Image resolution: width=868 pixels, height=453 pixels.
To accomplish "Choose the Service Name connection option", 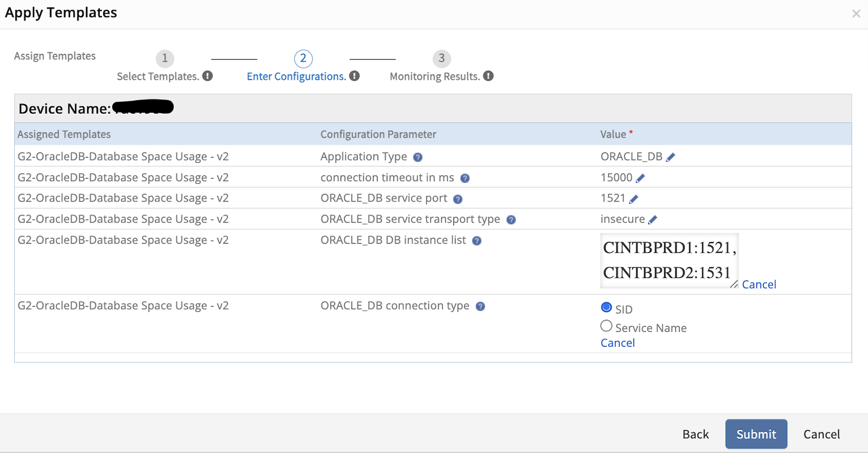I will pyautogui.click(x=606, y=326).
